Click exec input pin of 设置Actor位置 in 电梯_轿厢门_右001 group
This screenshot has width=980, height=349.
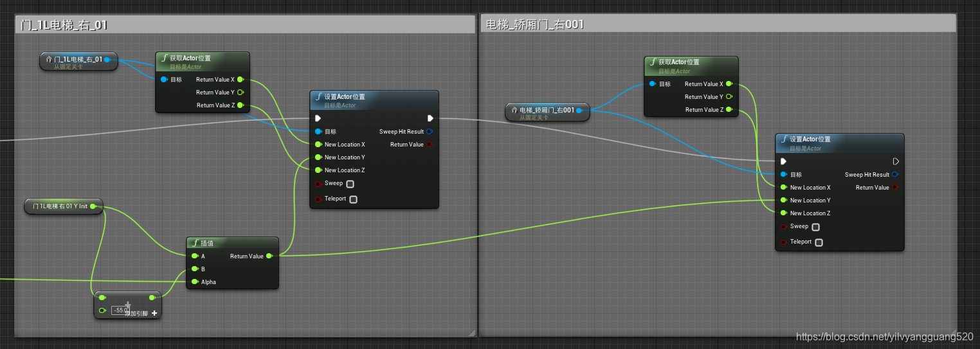coord(784,161)
